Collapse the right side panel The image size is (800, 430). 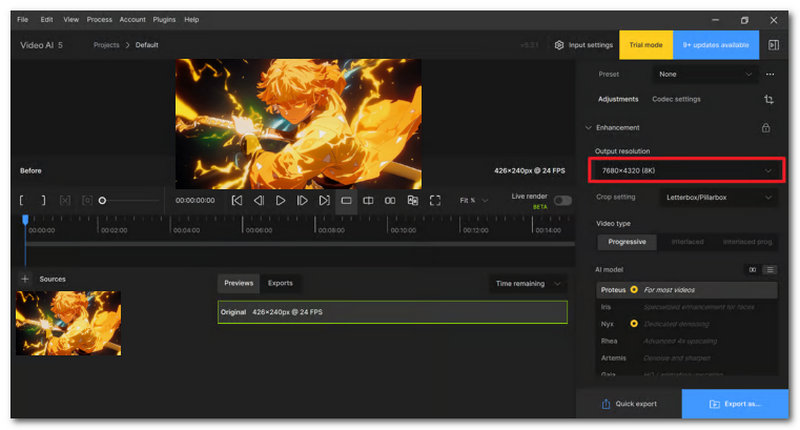click(x=773, y=45)
